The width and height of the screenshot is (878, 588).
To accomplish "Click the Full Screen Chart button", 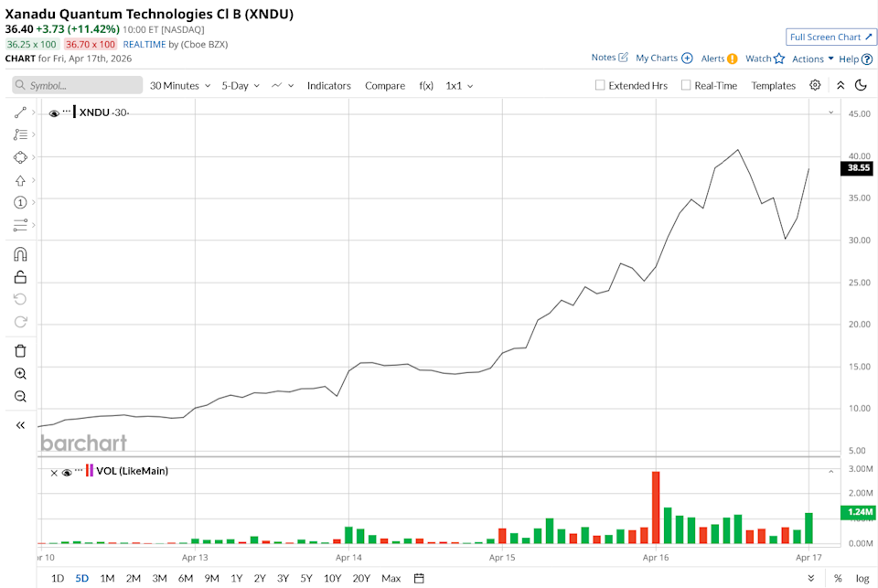I will pyautogui.click(x=830, y=37).
